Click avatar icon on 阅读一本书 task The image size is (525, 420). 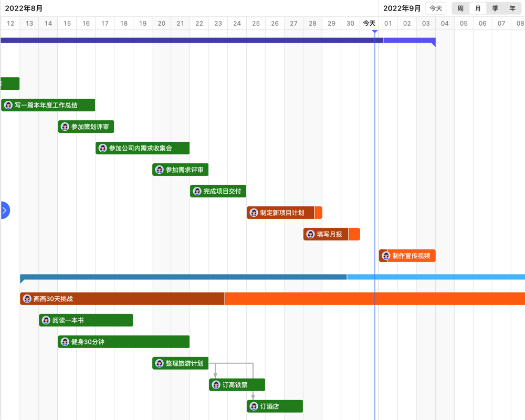46,320
